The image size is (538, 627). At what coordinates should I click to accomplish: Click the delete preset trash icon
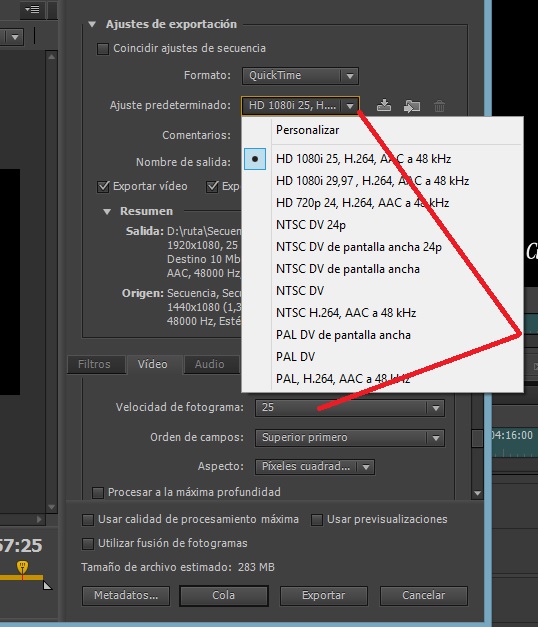(x=439, y=106)
